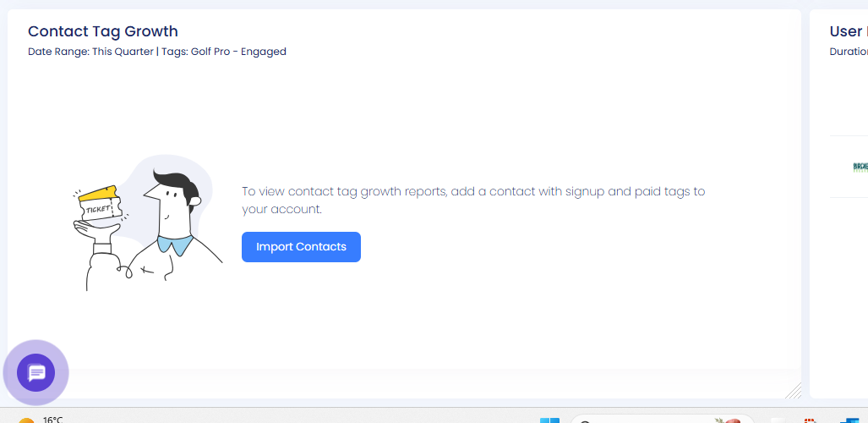Image resolution: width=868 pixels, height=423 pixels.
Task: Click the man character in the illustration
Action: (x=173, y=220)
